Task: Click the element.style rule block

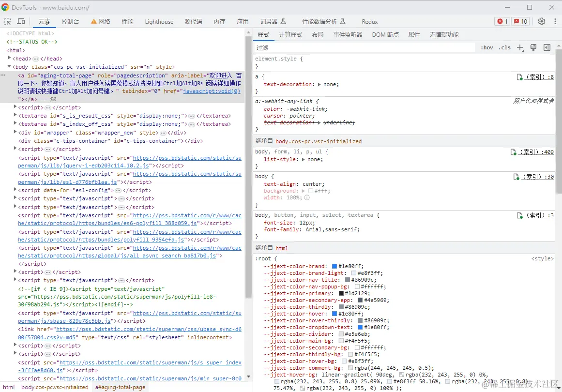Action: pyautogui.click(x=404, y=62)
